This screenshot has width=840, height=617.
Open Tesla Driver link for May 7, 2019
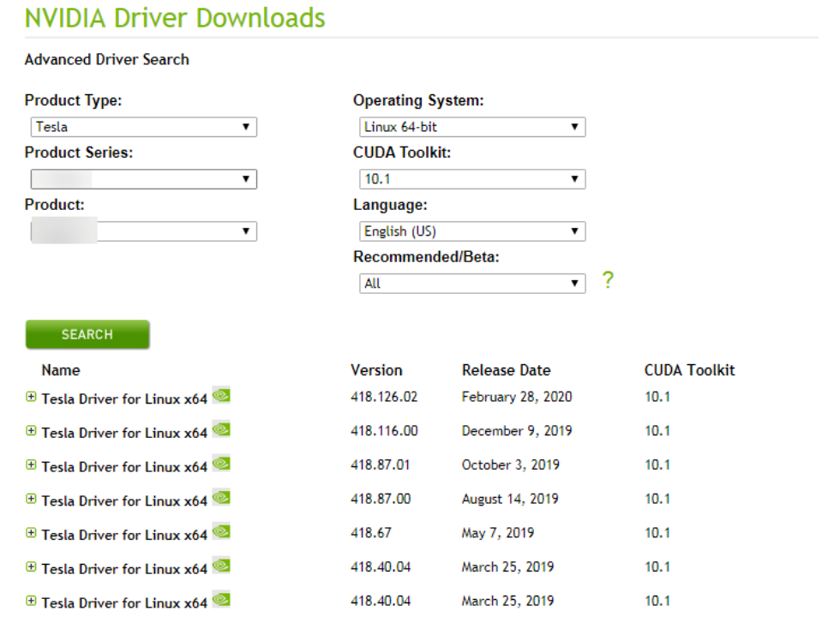click(124, 535)
